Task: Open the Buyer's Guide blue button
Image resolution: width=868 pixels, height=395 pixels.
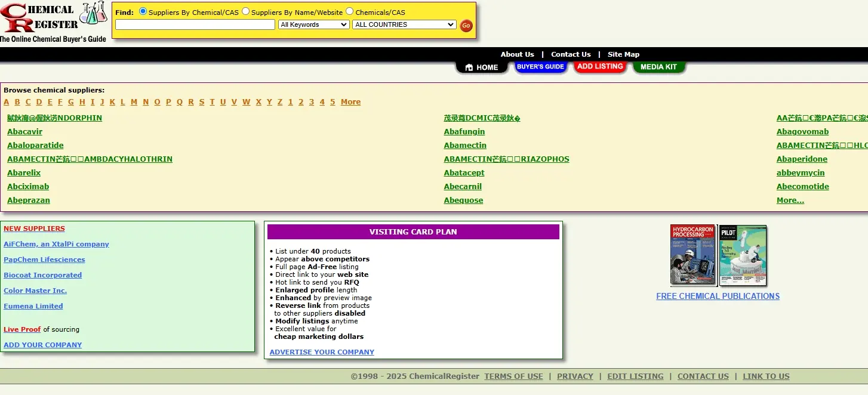Action: [x=540, y=67]
